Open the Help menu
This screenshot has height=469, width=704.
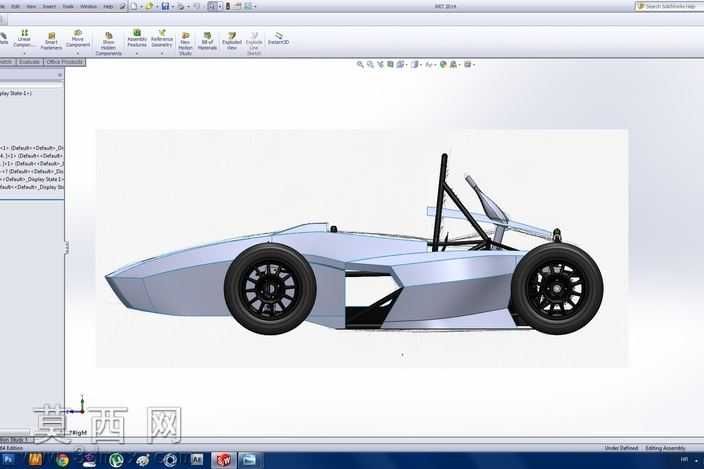click(108, 6)
